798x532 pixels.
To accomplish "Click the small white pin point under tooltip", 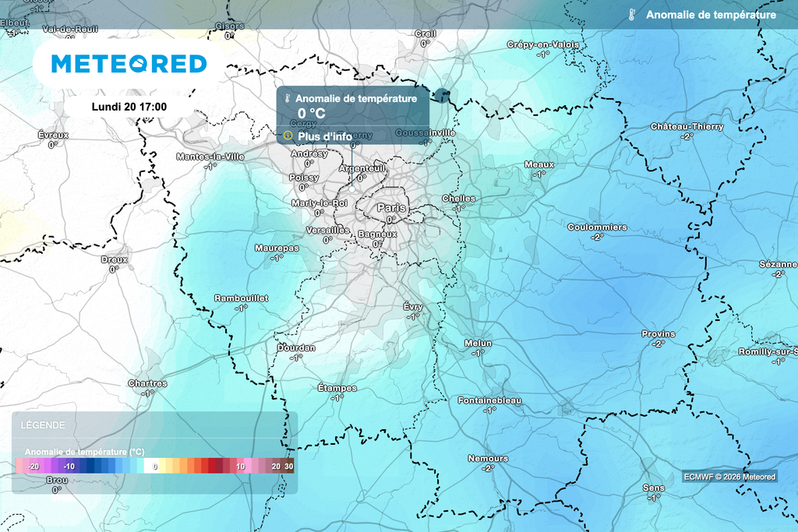I will coord(351,189).
